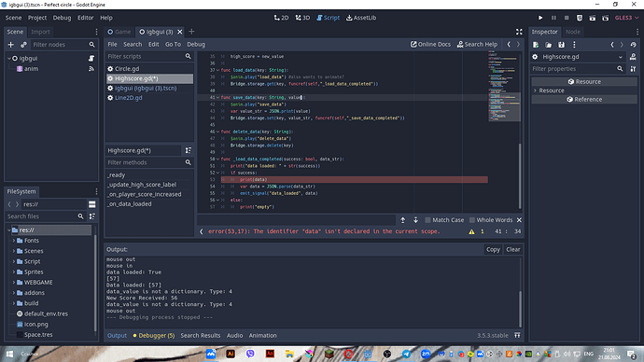644x362 pixels.
Task: Toggle alphabetical sorting of methods
Action: tap(189, 150)
